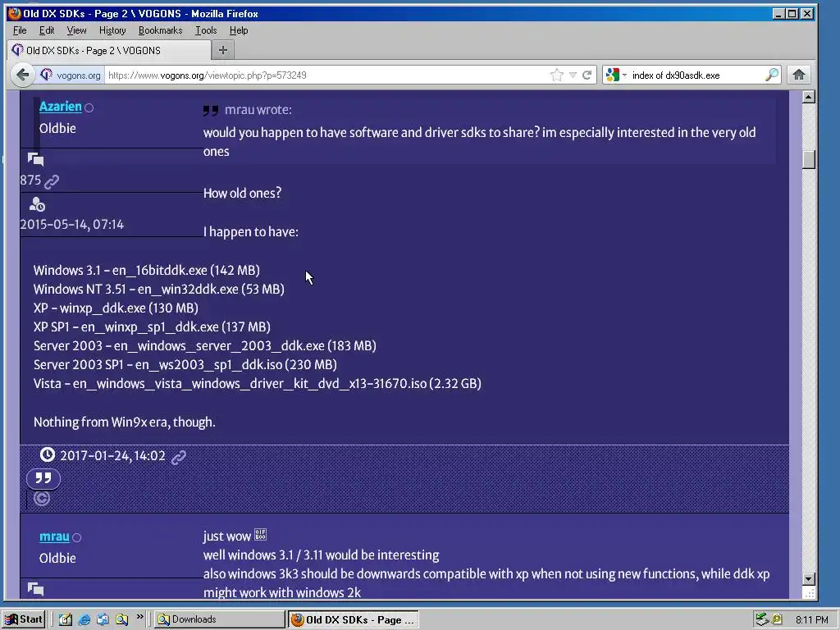Click the en_ws2003_sp1_ddk.iso line
The image size is (840, 630).
[185, 364]
